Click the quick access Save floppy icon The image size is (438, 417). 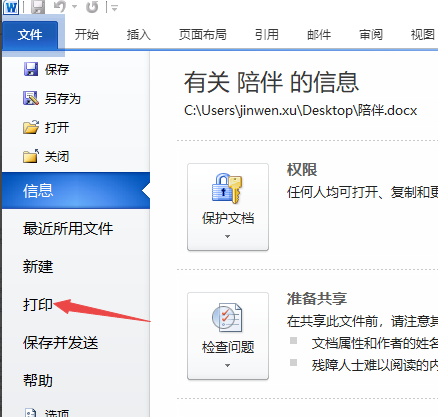point(38,7)
